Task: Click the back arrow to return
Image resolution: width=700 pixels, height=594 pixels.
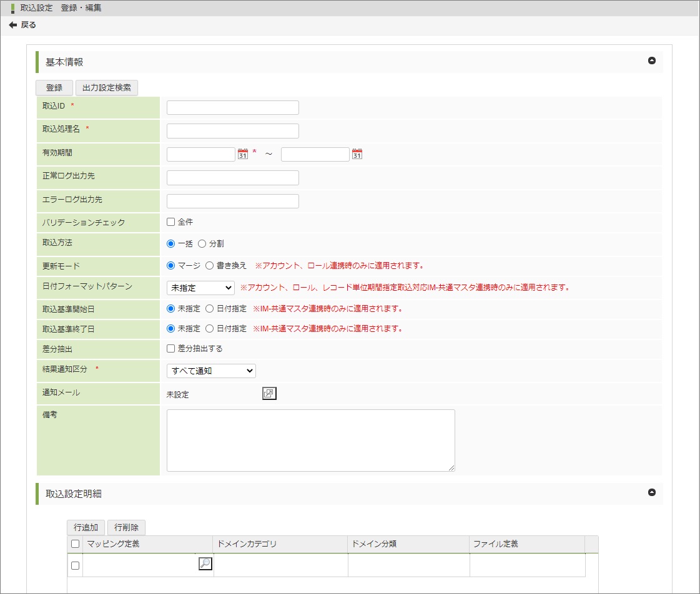Action: coord(13,25)
